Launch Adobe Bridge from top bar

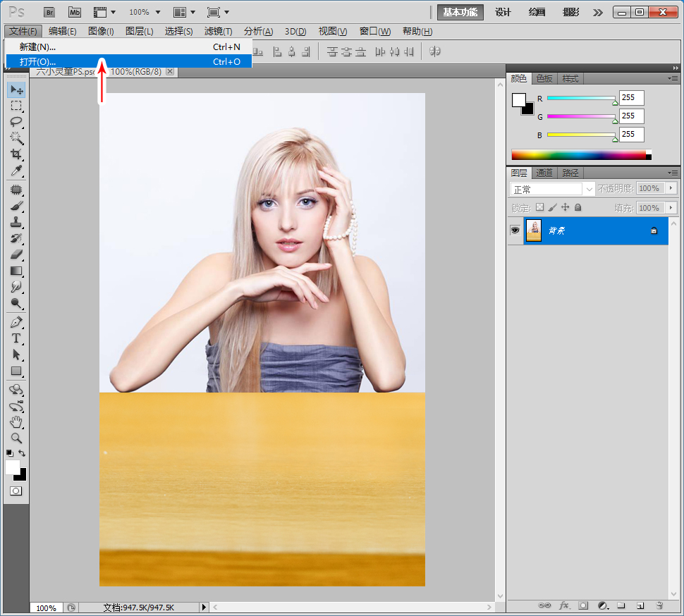[x=49, y=12]
